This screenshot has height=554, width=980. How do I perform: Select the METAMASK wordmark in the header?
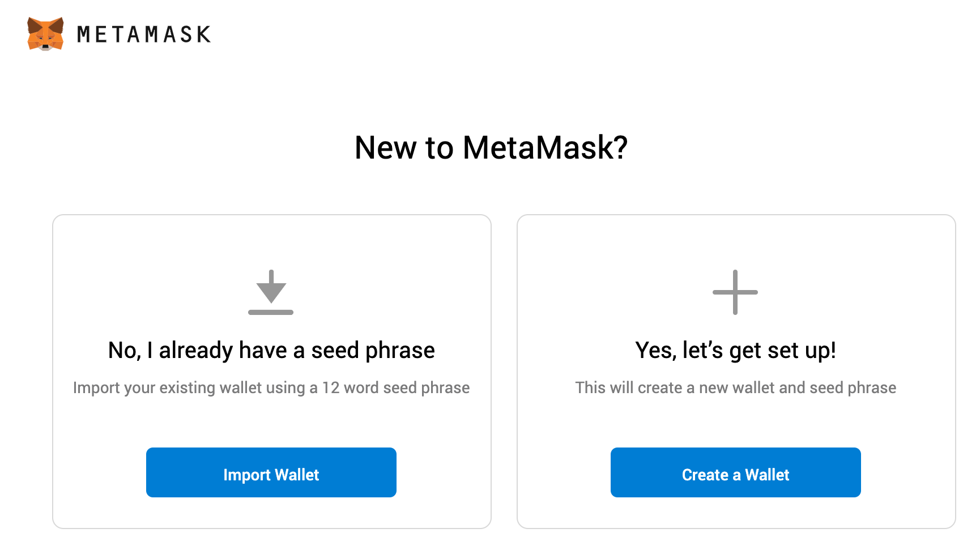pyautogui.click(x=144, y=35)
